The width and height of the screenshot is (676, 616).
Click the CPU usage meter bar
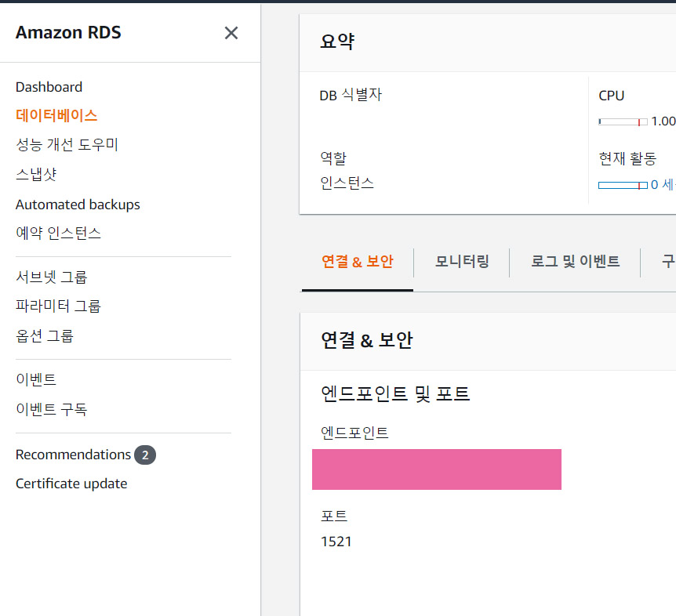(x=623, y=121)
